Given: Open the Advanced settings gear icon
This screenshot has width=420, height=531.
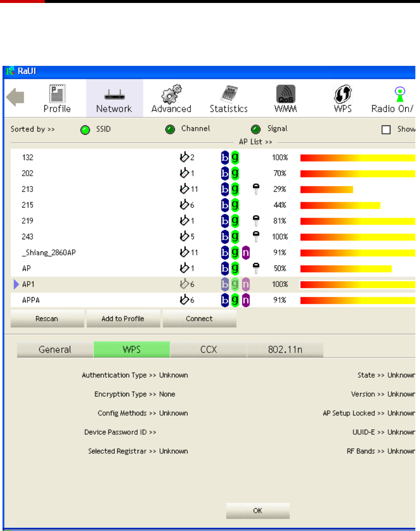Looking at the screenshot, I should tap(171, 94).
